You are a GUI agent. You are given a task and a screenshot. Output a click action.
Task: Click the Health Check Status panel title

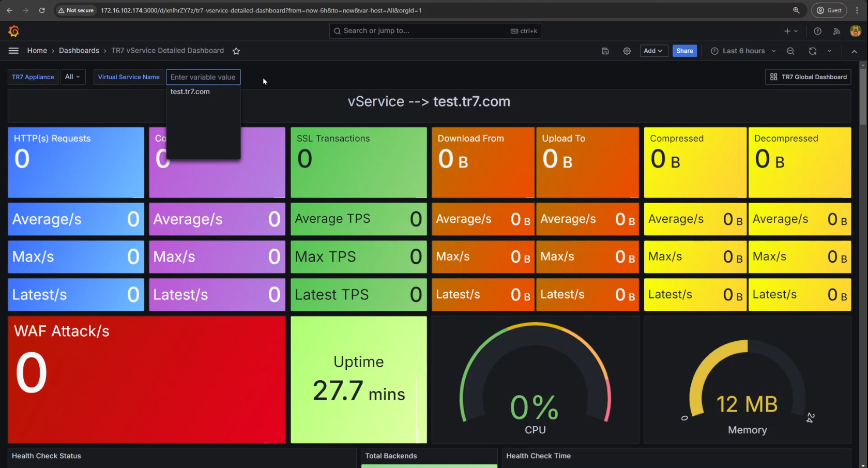(x=47, y=456)
